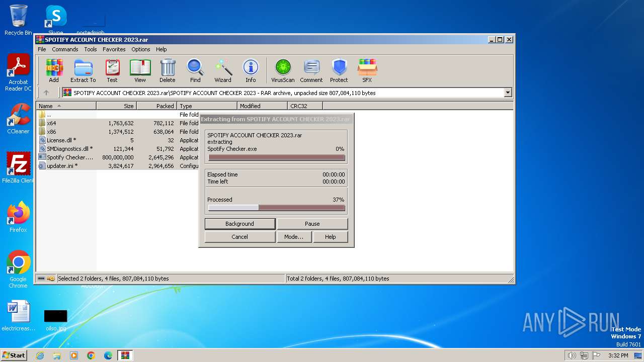Click the volume tray icon
This screenshot has height=362, width=644.
pyautogui.click(x=572, y=355)
